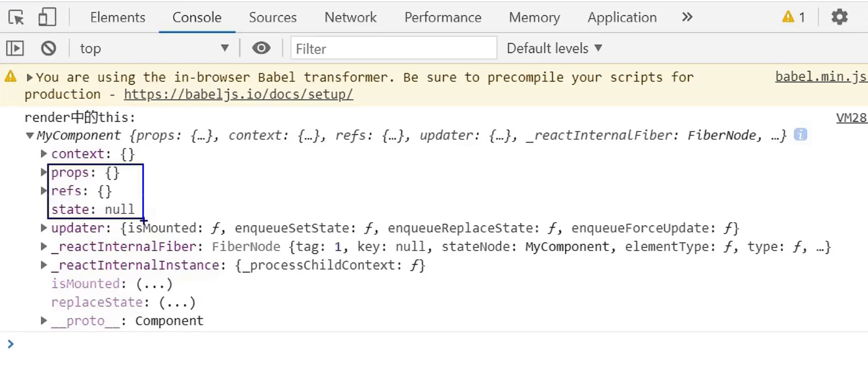Click the blue info icon beside MyComponent
The image size is (868, 392).
click(x=800, y=134)
